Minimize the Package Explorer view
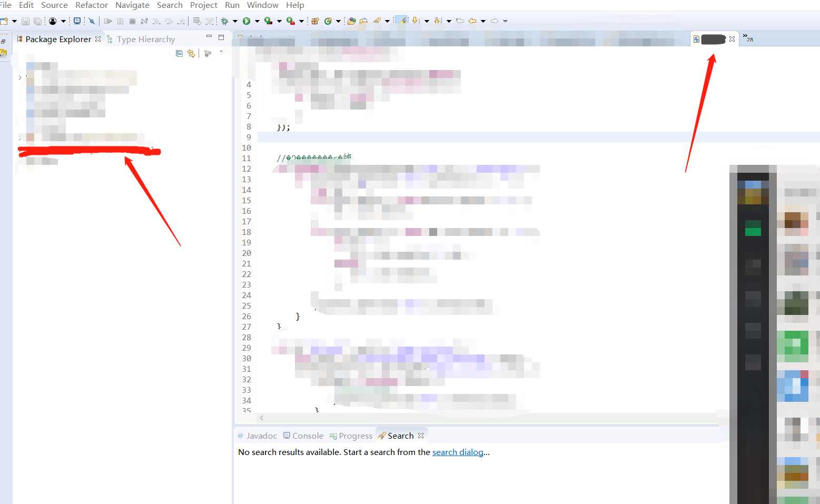Screen dimensions: 820x504 pyautogui.click(x=209, y=36)
